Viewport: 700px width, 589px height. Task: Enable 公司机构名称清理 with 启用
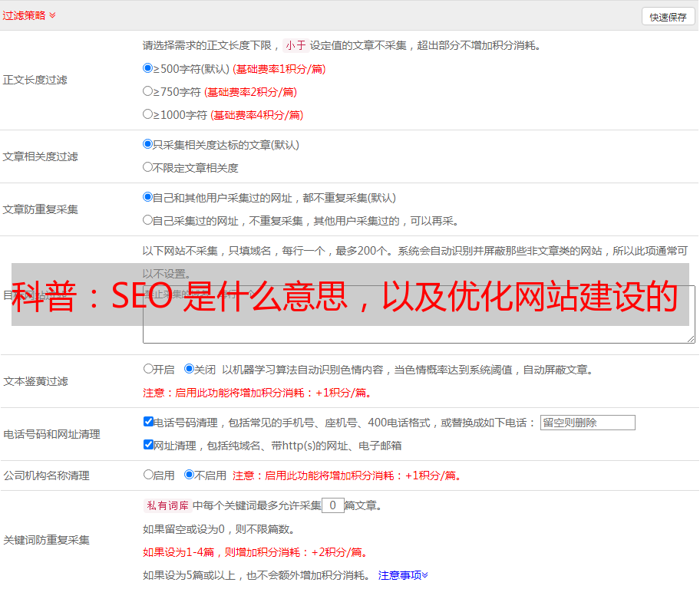tap(148, 475)
